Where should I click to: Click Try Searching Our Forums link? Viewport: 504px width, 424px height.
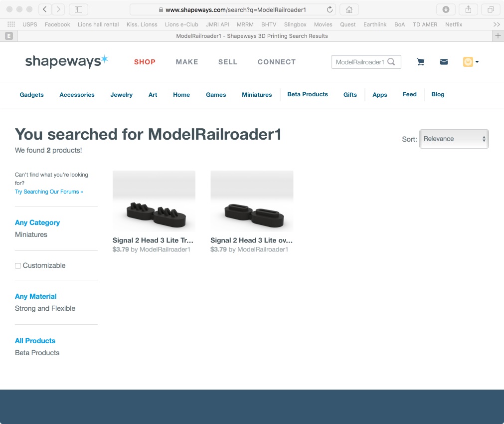click(49, 192)
